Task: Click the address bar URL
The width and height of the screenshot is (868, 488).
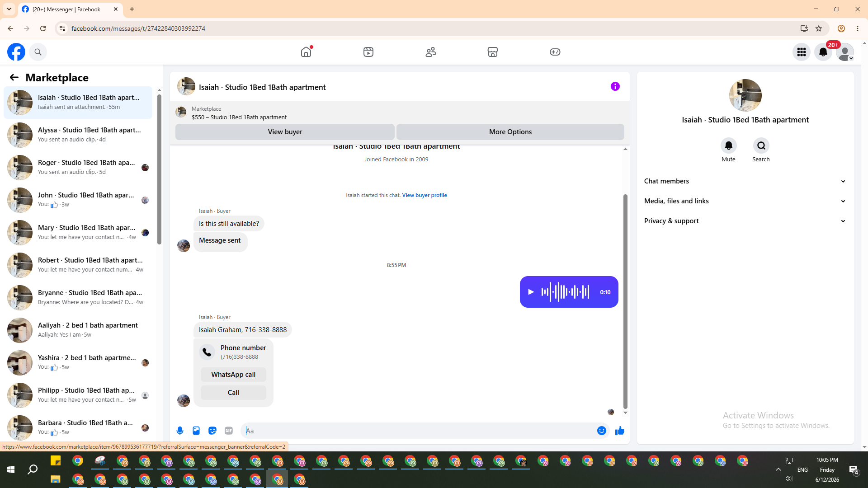Action: (138, 28)
